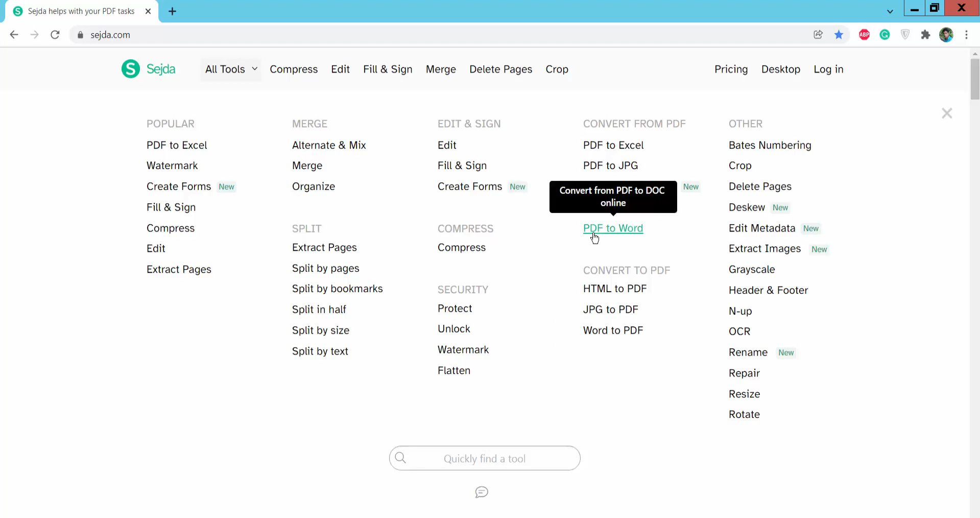Open Watermark under the Popular column

pyautogui.click(x=172, y=166)
